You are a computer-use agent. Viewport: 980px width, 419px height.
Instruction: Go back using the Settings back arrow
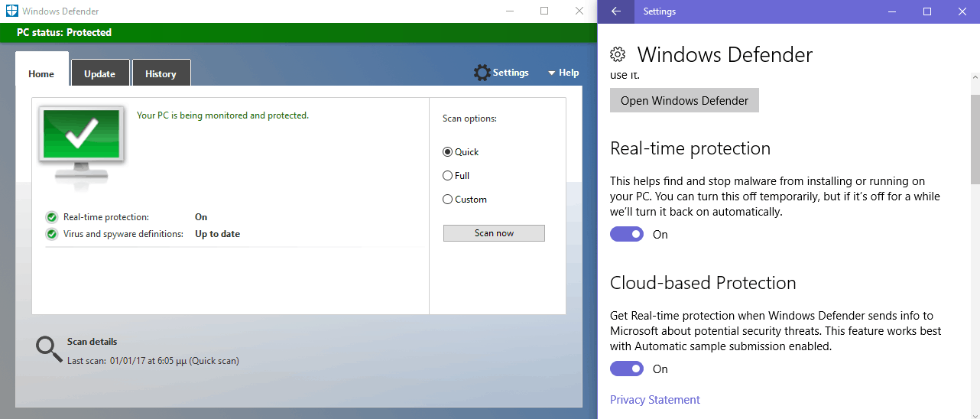click(x=616, y=11)
